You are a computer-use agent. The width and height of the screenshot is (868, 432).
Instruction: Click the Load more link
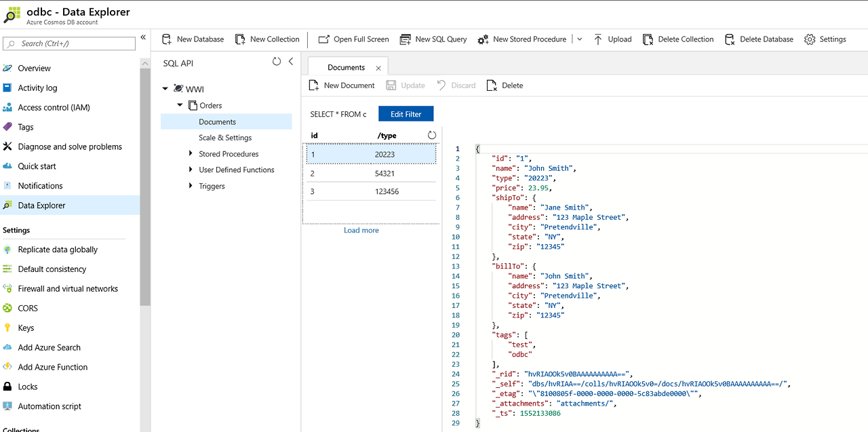[361, 231]
